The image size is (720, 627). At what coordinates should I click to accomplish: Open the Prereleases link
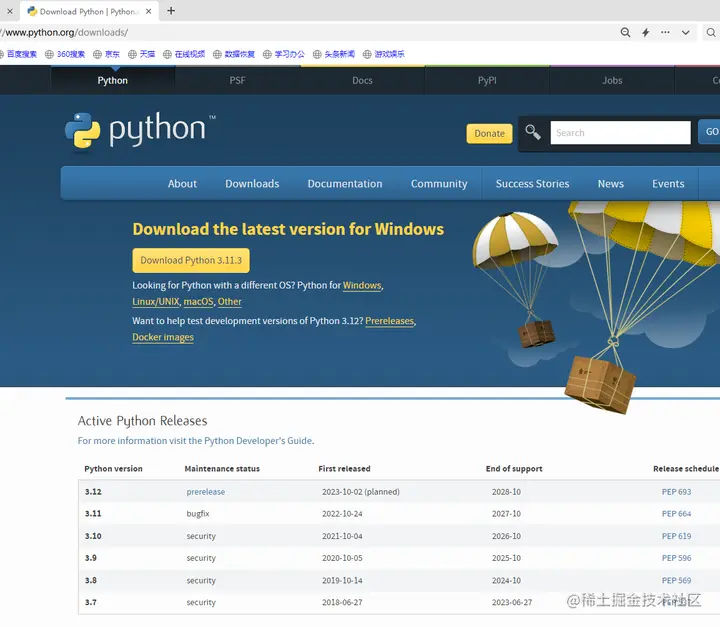pyautogui.click(x=389, y=321)
